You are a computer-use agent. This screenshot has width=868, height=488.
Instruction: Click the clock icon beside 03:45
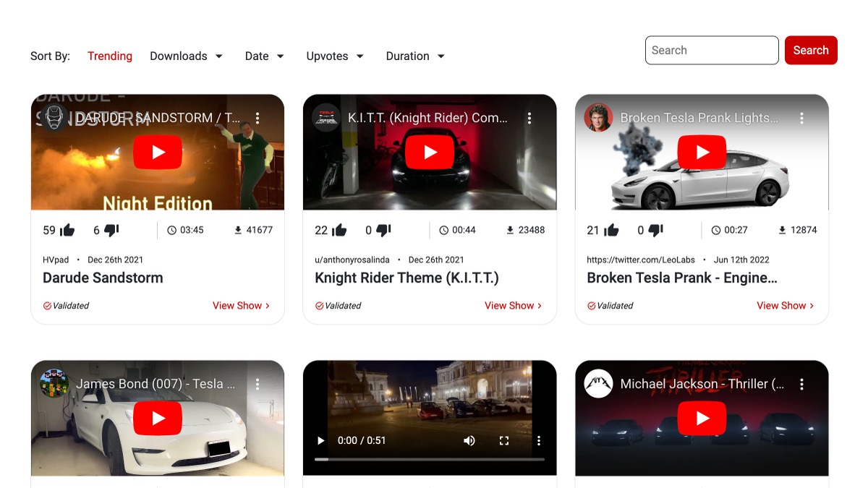click(x=171, y=230)
